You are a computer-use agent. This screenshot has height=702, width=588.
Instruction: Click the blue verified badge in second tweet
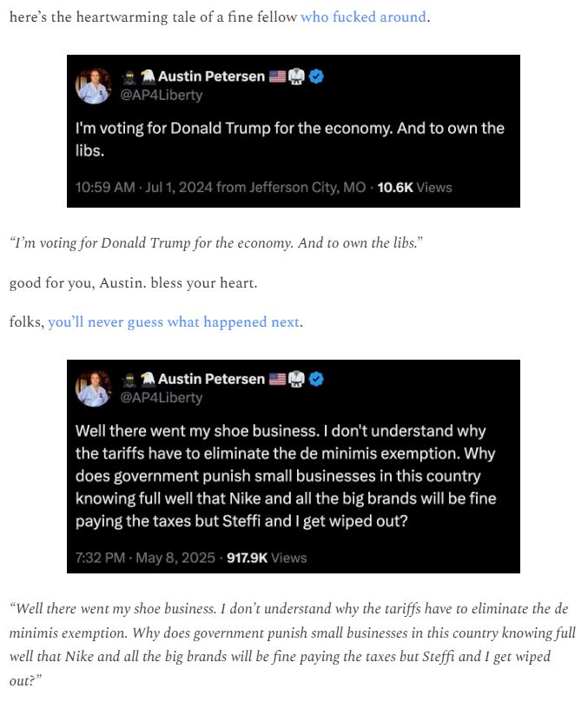(317, 379)
